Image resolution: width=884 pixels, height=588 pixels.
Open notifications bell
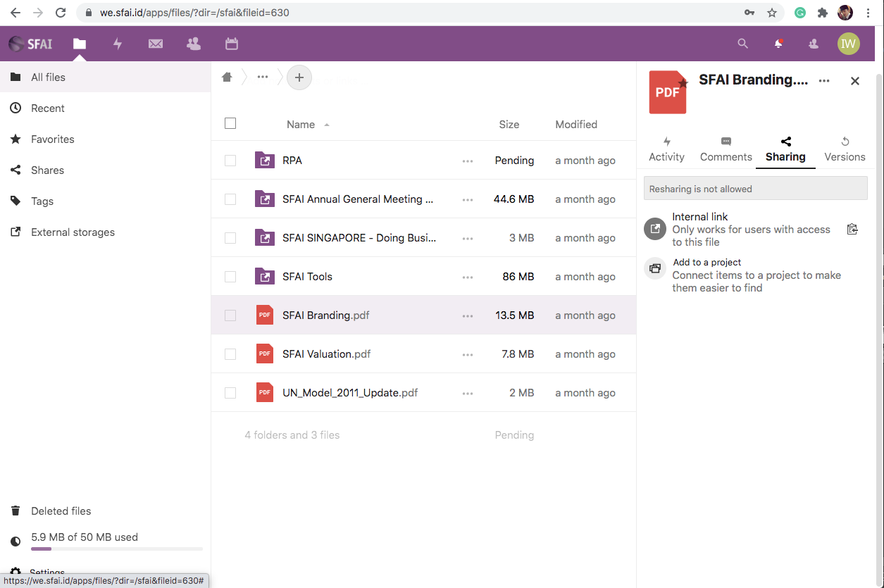(778, 44)
